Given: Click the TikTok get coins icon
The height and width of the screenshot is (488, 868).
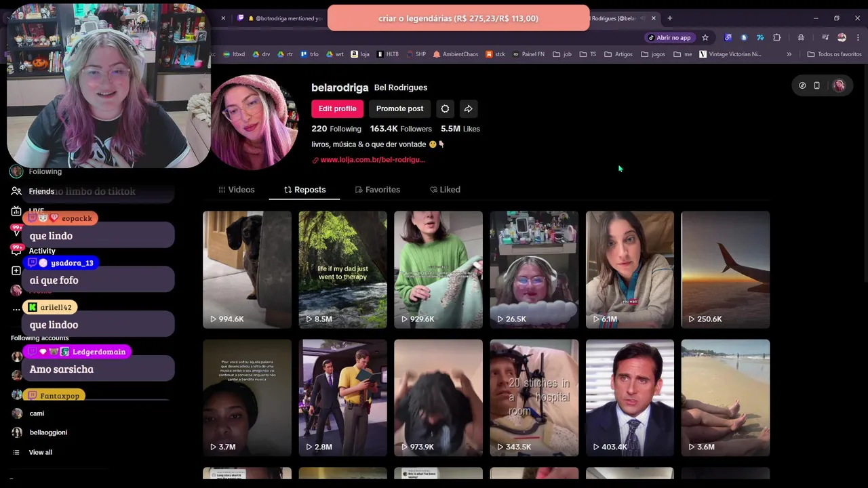Looking at the screenshot, I should (802, 85).
